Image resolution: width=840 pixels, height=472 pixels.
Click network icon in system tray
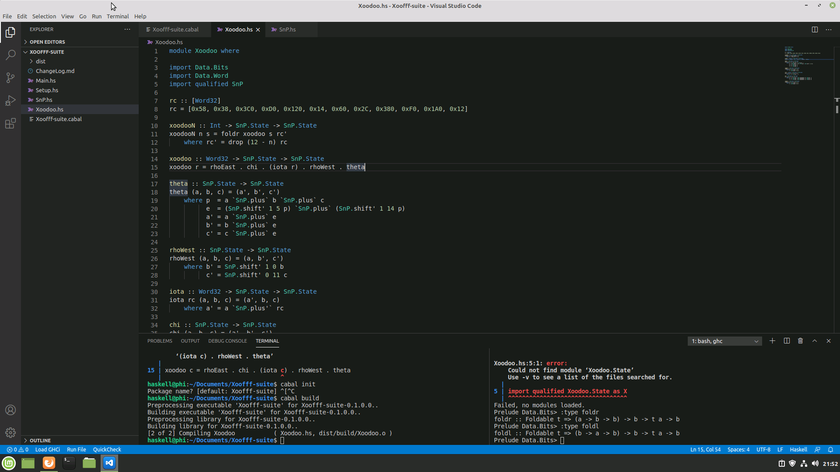point(804,463)
